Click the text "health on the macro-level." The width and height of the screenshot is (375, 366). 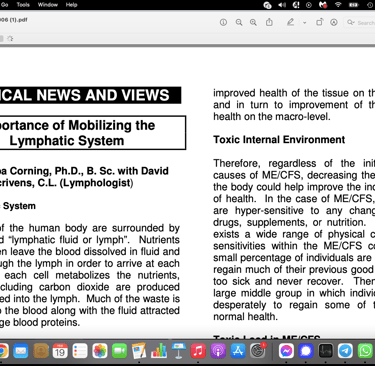tap(272, 117)
